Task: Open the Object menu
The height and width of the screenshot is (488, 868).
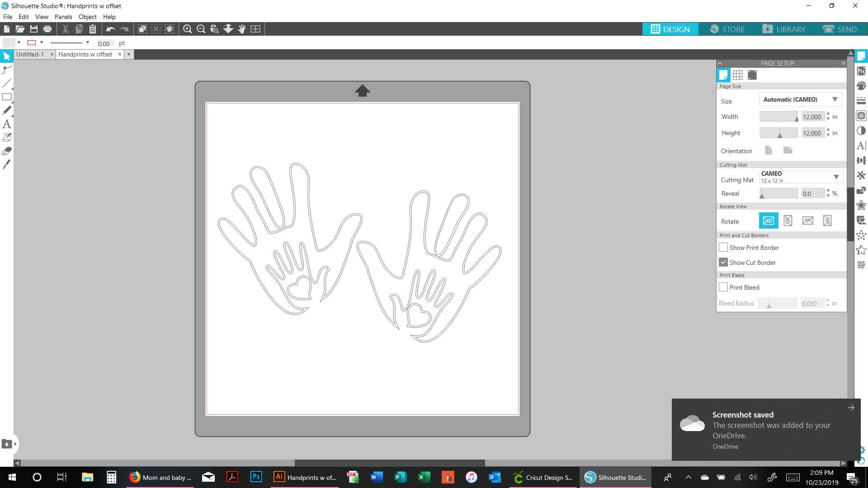Action: (87, 17)
